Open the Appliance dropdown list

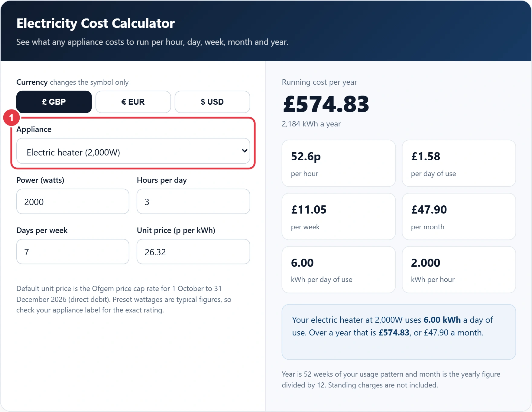point(133,151)
